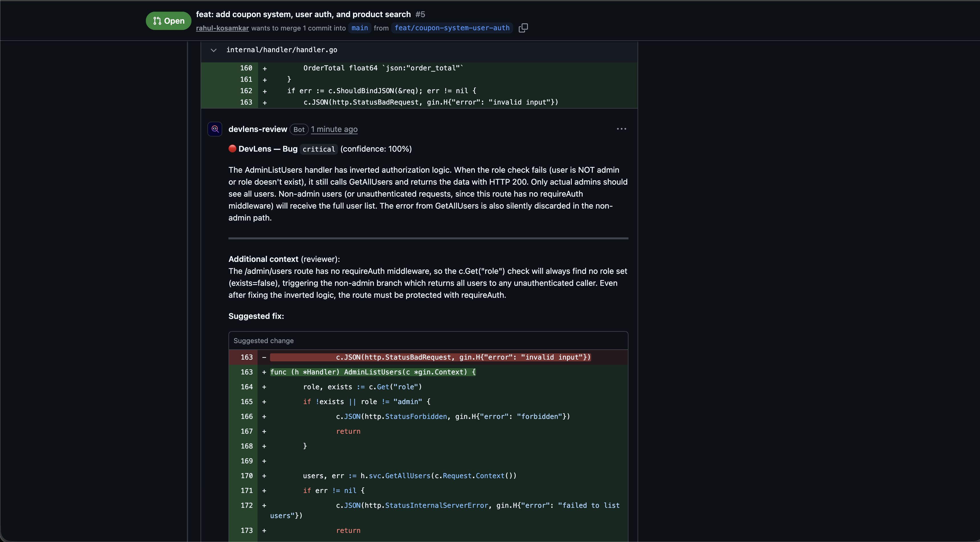The image size is (980, 542).
Task: Click the pull request icon in Open badge
Action: point(157,21)
